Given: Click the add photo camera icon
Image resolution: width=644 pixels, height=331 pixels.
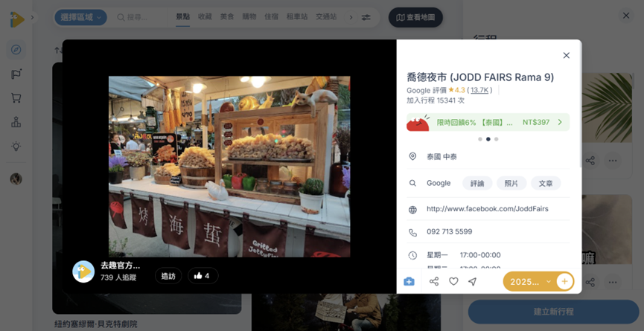Looking at the screenshot, I should pyautogui.click(x=409, y=281).
